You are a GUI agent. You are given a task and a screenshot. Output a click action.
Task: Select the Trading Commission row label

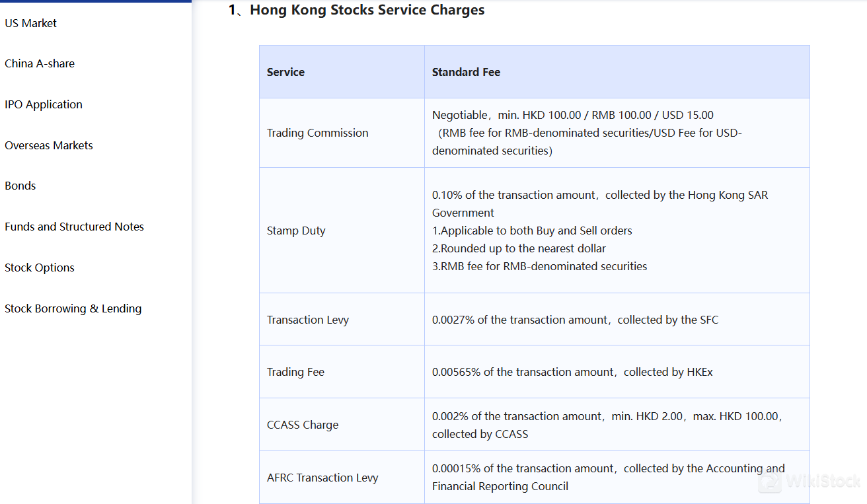point(317,133)
